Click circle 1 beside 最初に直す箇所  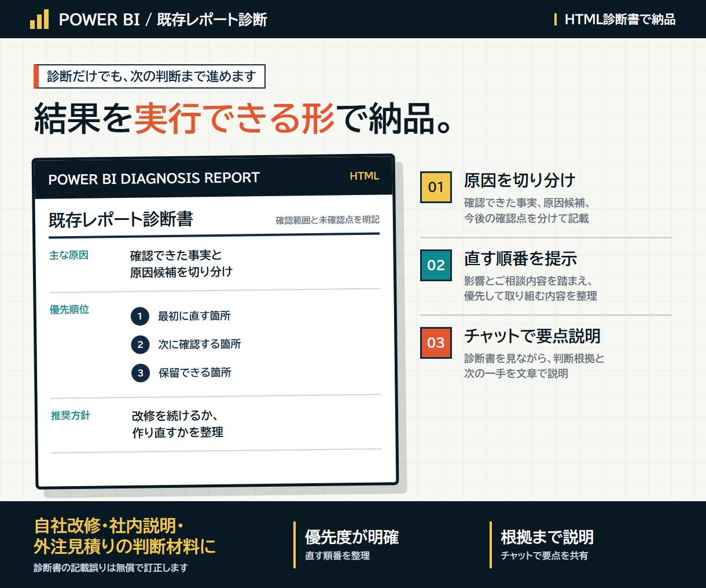[x=140, y=316]
